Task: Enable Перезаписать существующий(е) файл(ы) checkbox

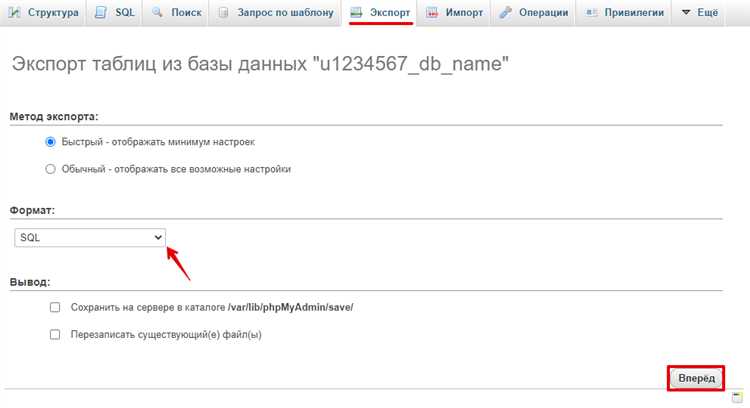Action: point(55,334)
